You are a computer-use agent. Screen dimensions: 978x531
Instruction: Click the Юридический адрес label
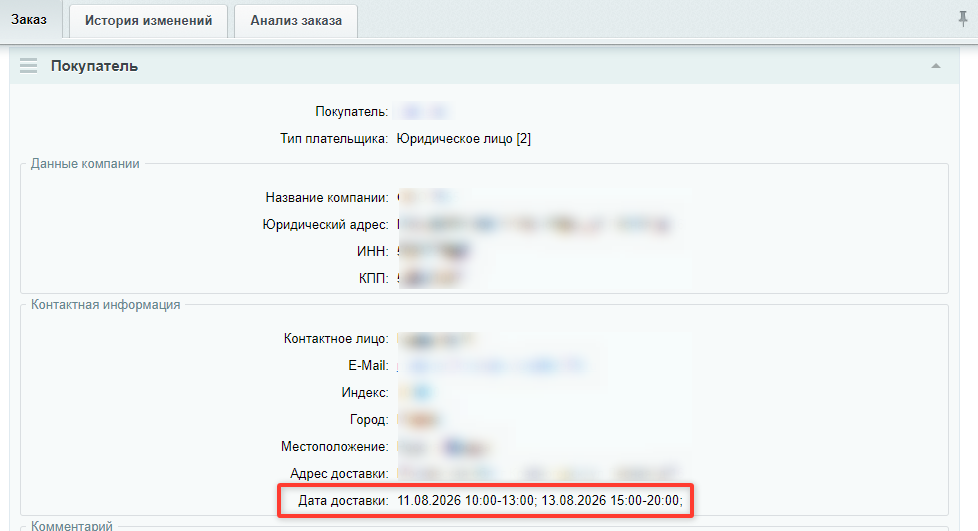click(325, 224)
